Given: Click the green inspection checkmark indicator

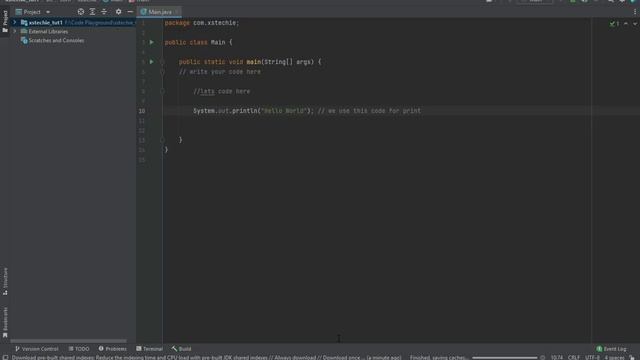Looking at the screenshot, I should tap(612, 24).
